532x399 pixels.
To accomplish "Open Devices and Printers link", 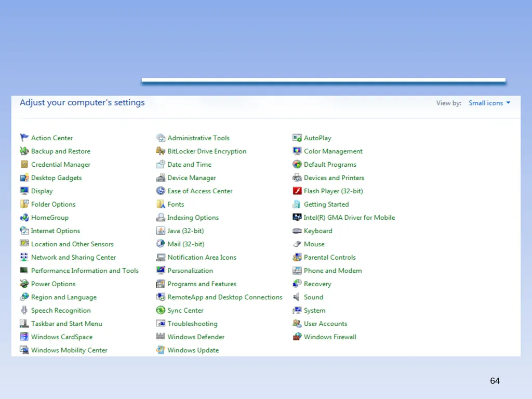I will [334, 178].
